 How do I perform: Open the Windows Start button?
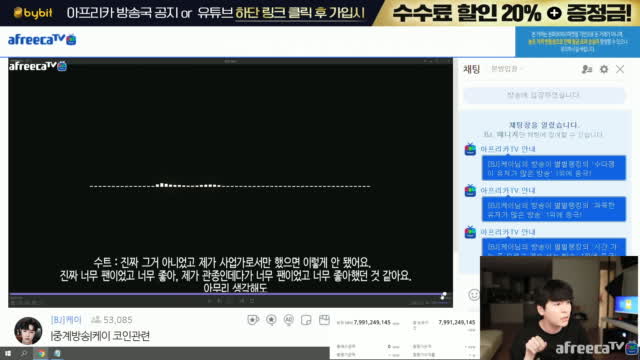(x=8, y=353)
